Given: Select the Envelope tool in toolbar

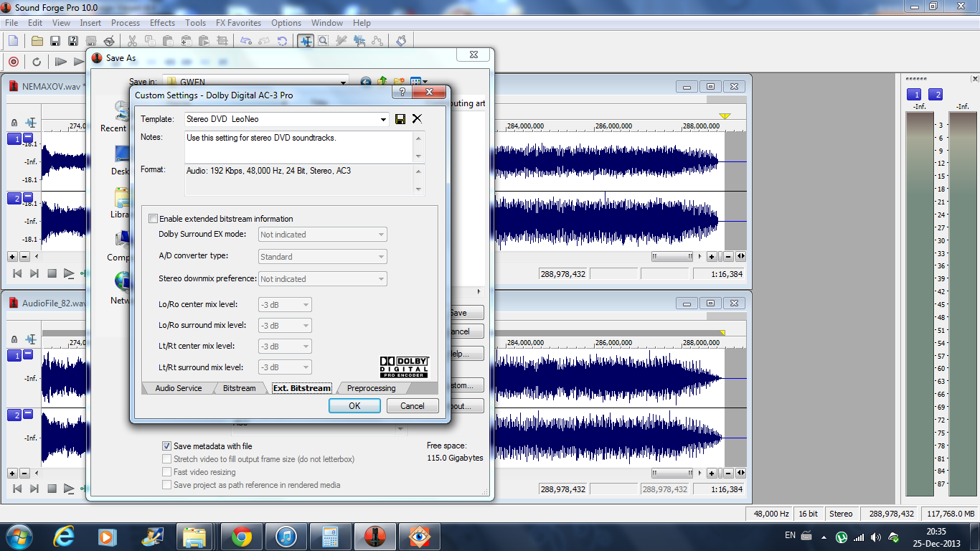Looking at the screenshot, I should click(377, 41).
